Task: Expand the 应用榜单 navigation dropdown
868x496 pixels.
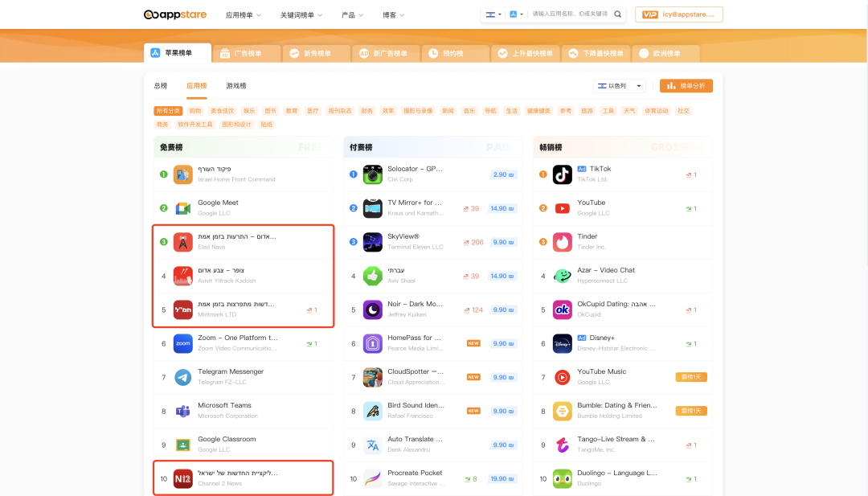Action: 243,14
